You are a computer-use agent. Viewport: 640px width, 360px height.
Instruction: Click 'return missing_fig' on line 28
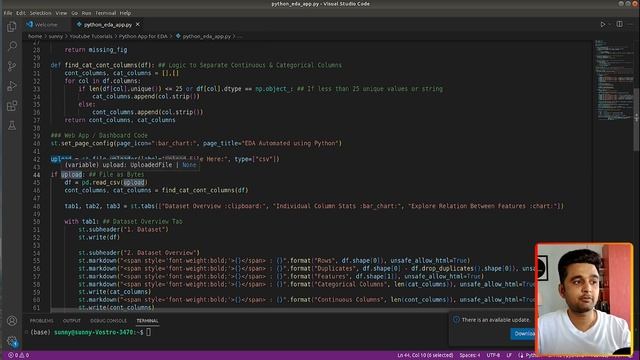tap(96, 50)
